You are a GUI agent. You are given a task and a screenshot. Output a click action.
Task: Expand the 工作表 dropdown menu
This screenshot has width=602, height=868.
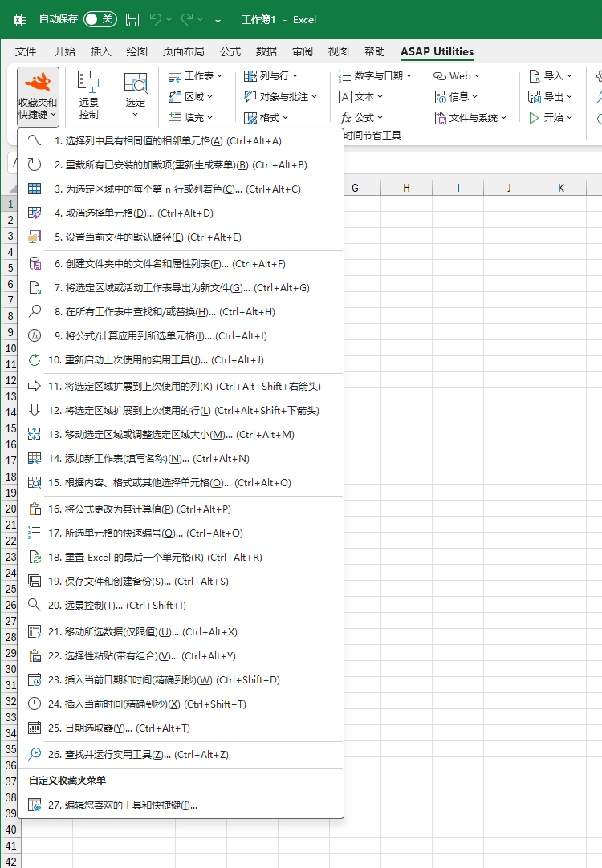(195, 76)
